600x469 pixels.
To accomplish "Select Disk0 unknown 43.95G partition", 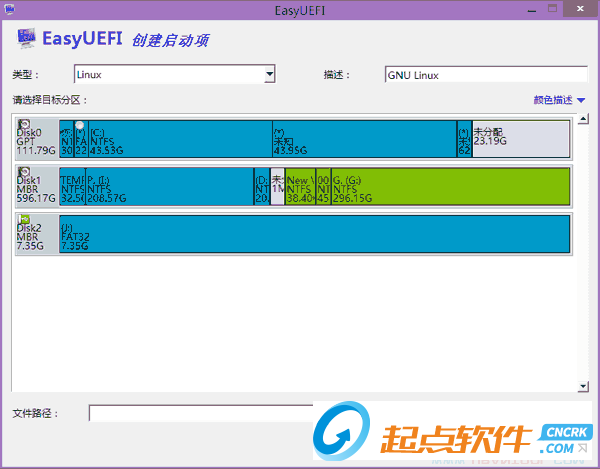I will [365, 139].
